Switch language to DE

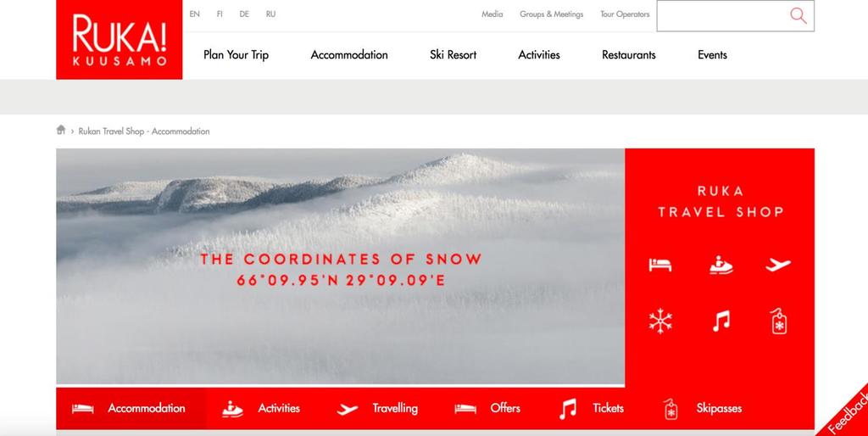244,14
